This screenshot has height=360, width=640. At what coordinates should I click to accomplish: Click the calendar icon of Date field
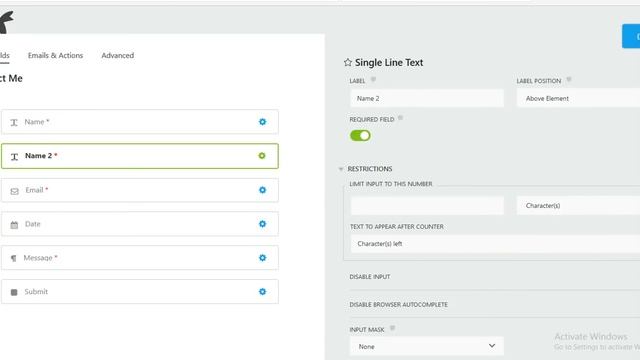[x=14, y=225]
